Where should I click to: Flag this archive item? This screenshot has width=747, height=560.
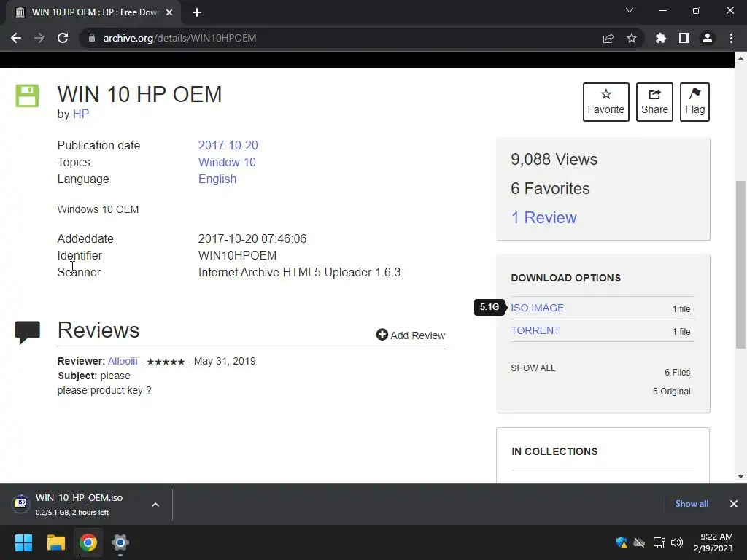point(694,102)
